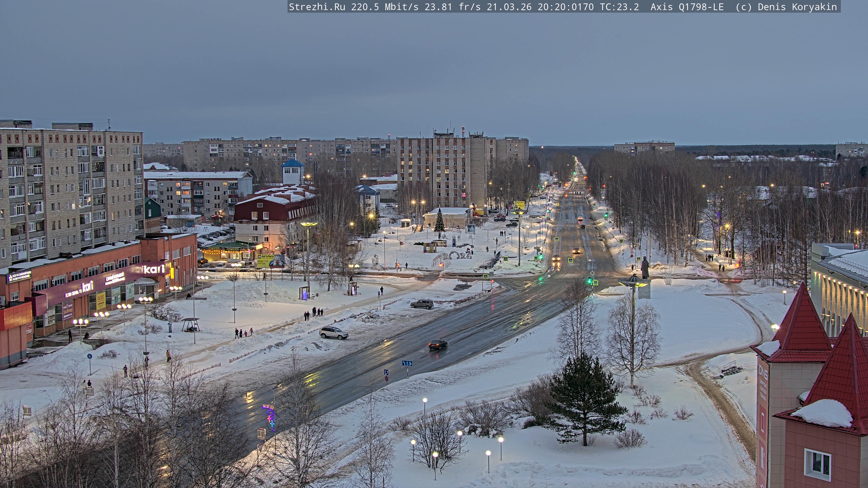Click the blue lane-direction road sign
This screenshot has width=868, height=488.
407,363
